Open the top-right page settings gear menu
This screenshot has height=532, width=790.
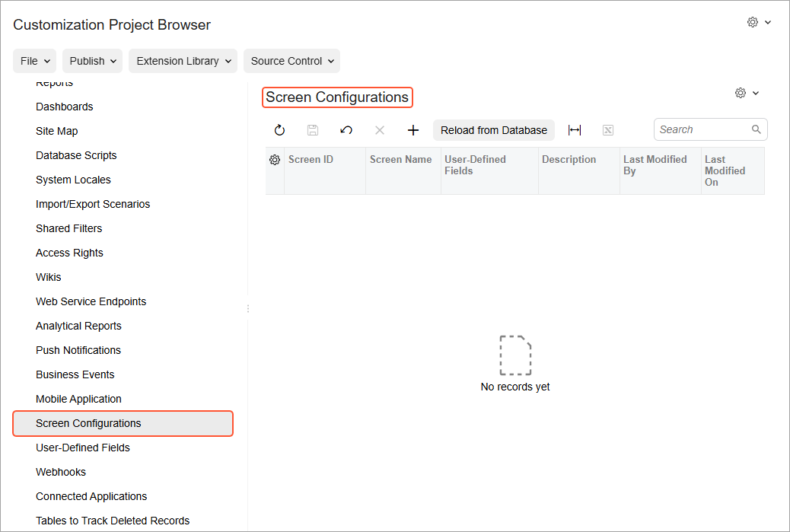(758, 23)
